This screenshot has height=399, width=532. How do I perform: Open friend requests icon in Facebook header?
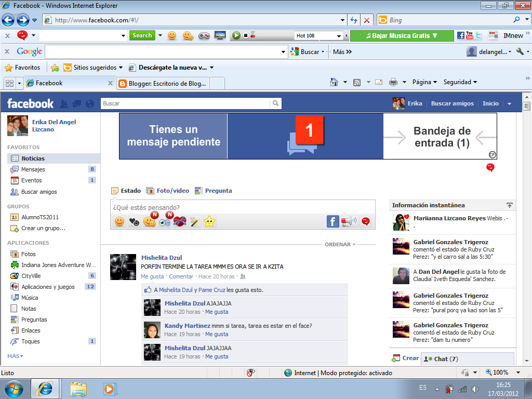(63, 103)
